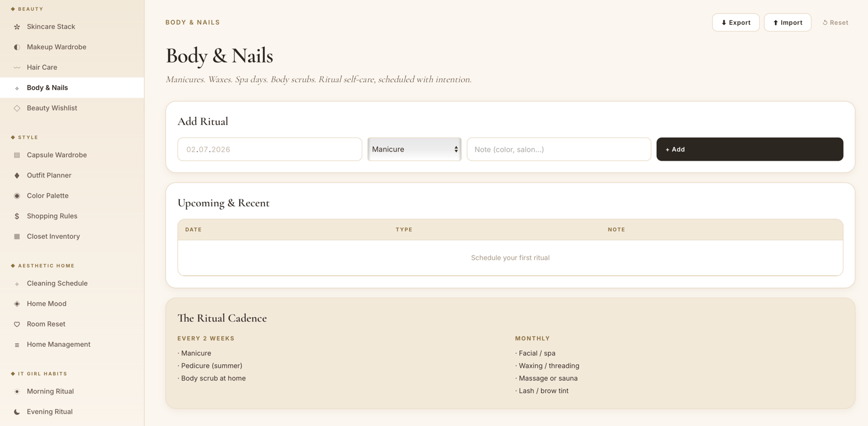Click the Color Palette circle icon
The image size is (868, 426).
click(x=17, y=196)
